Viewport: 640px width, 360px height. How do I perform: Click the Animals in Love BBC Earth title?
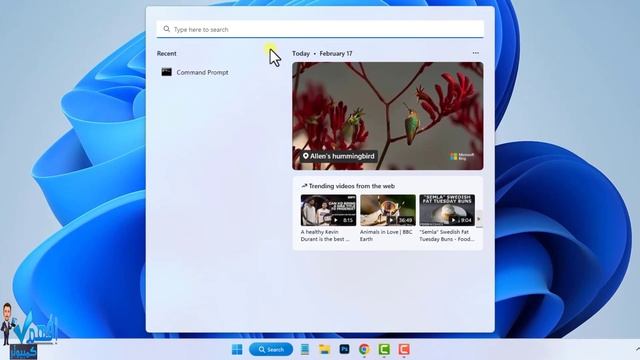(x=386, y=236)
